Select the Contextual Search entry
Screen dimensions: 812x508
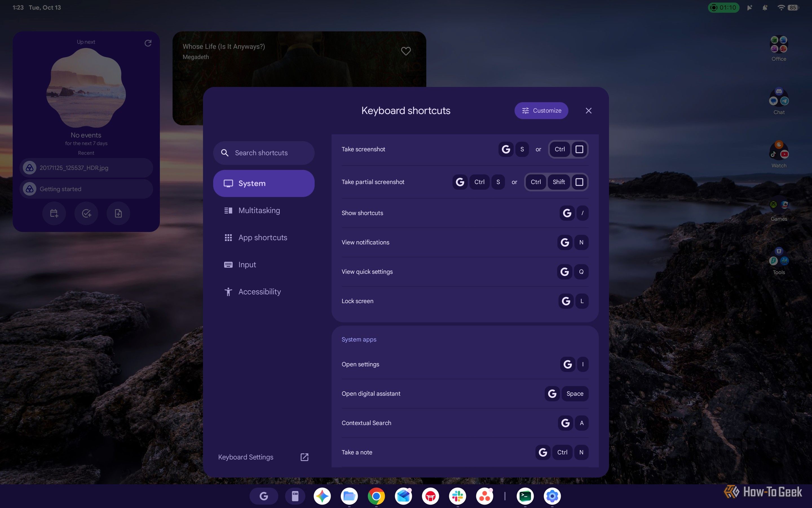pyautogui.click(x=465, y=423)
